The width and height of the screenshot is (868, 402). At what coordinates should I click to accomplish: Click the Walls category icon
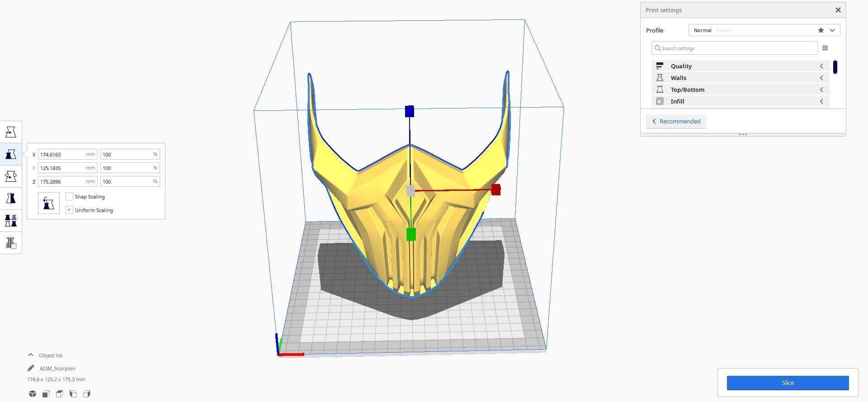[x=660, y=78]
